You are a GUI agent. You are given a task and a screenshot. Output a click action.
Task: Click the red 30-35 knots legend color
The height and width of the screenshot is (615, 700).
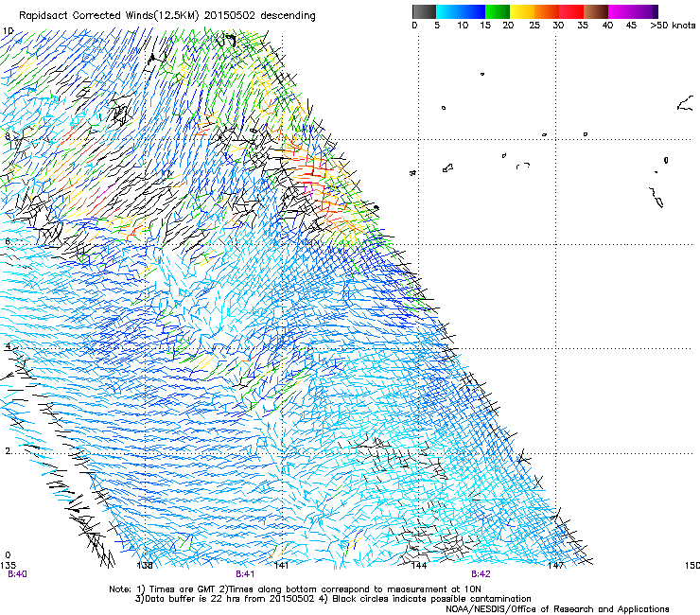(x=571, y=11)
